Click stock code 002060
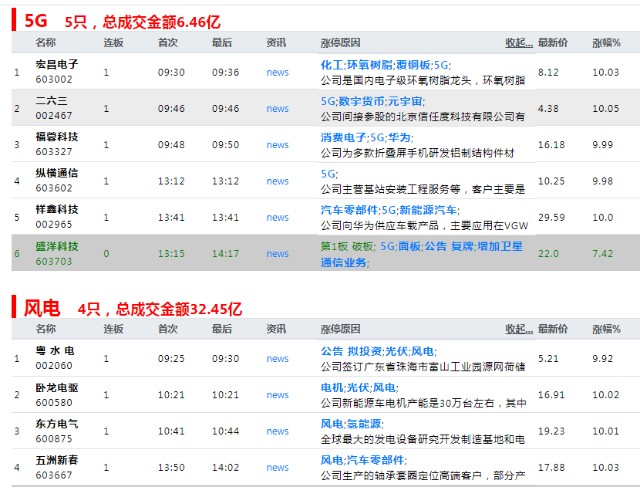This screenshot has width=640, height=487. pos(54,365)
